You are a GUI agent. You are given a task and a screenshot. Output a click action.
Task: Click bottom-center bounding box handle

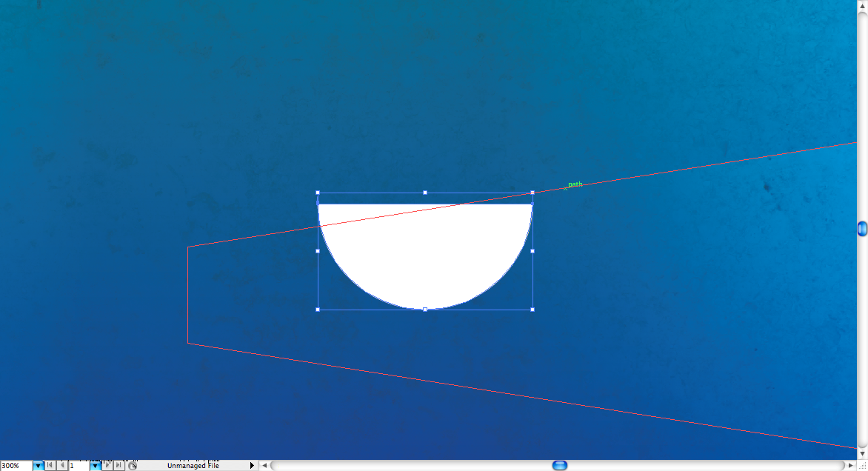[x=425, y=310]
